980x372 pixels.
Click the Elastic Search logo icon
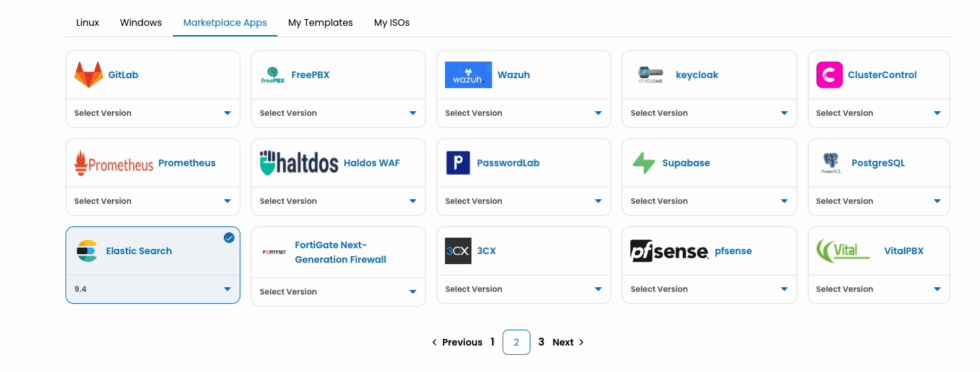87,251
